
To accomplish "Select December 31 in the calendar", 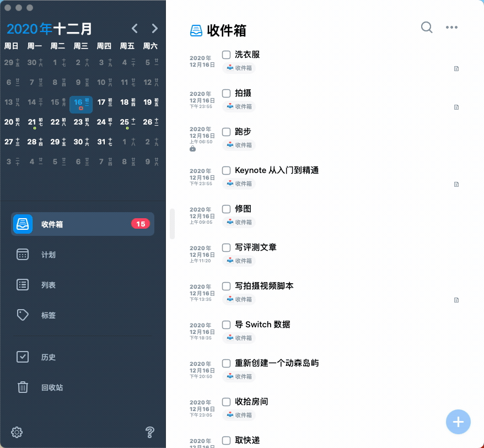I will pyautogui.click(x=104, y=142).
